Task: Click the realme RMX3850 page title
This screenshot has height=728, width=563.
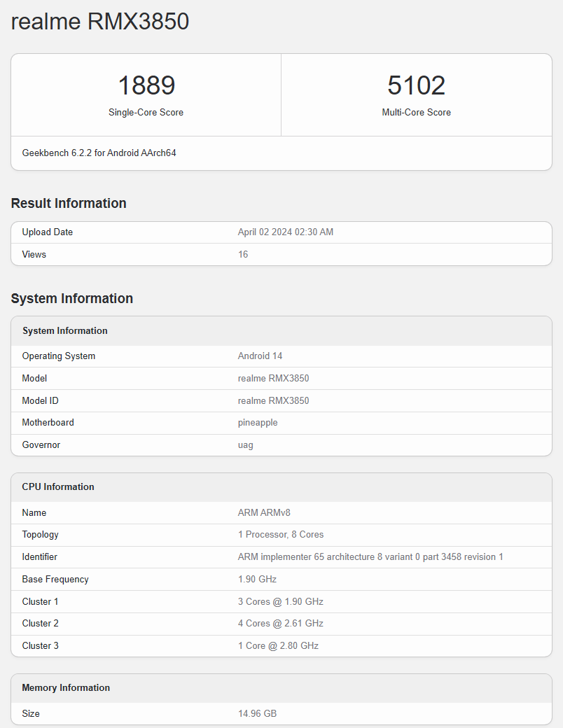Action: [99, 22]
